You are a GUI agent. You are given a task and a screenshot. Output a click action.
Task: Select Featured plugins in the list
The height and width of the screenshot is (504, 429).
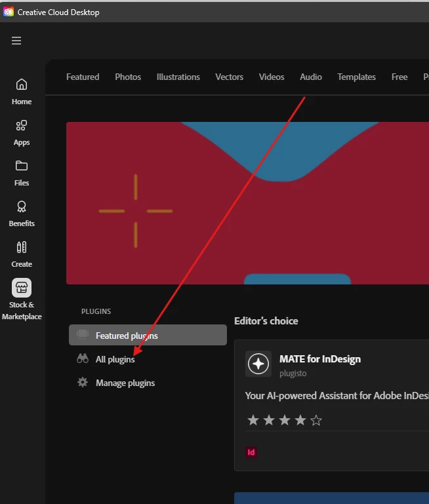coord(148,335)
